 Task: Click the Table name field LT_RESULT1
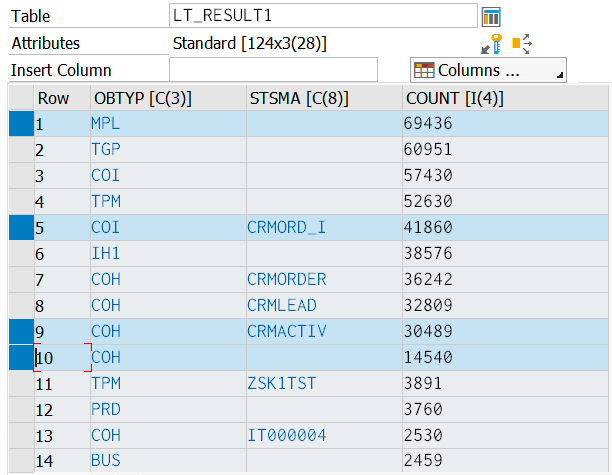(323, 16)
